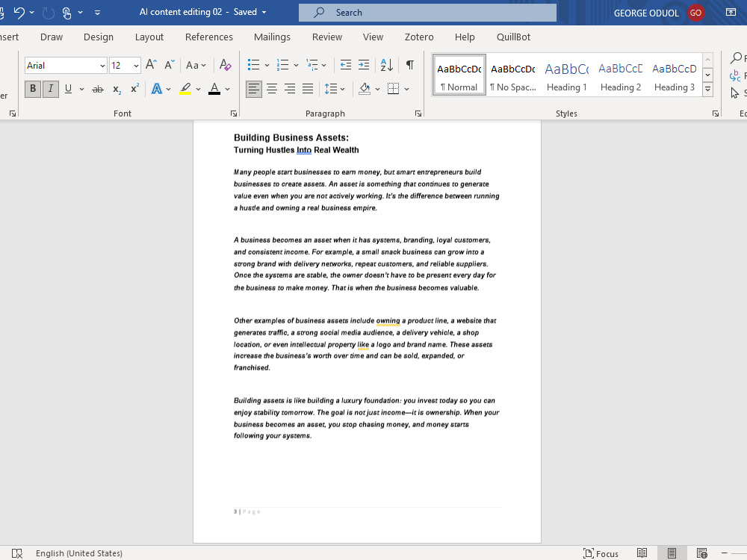Insert a multilevel list

pyautogui.click(x=312, y=65)
